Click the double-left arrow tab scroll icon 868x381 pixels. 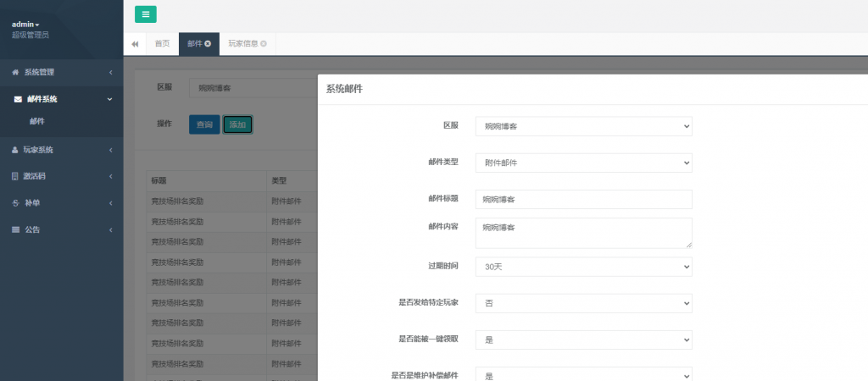tap(135, 44)
